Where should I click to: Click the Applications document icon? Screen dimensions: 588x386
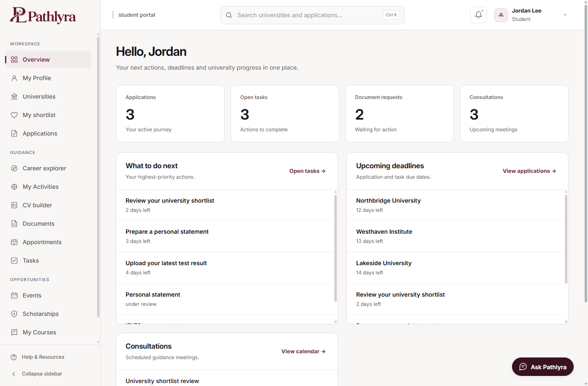click(x=14, y=133)
